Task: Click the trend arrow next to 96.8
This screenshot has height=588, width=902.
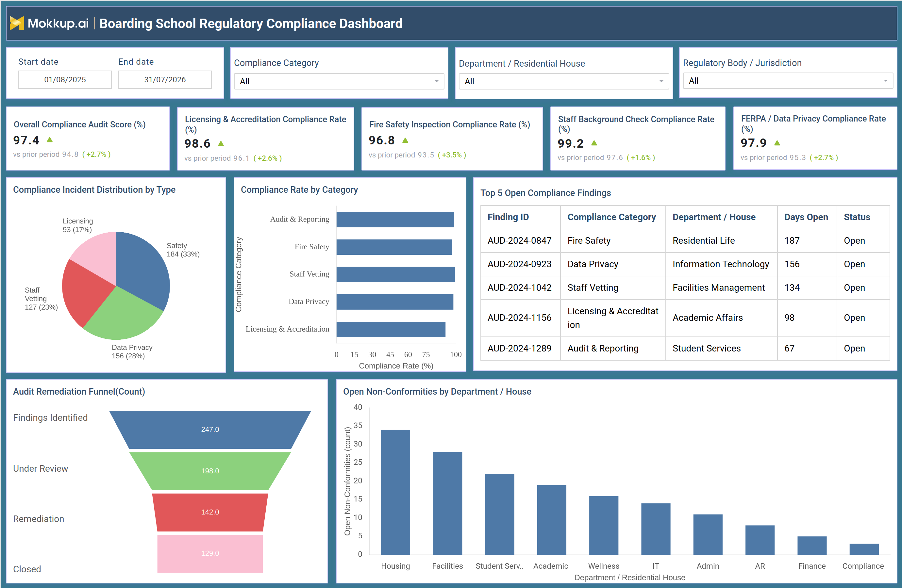Action: (x=405, y=140)
